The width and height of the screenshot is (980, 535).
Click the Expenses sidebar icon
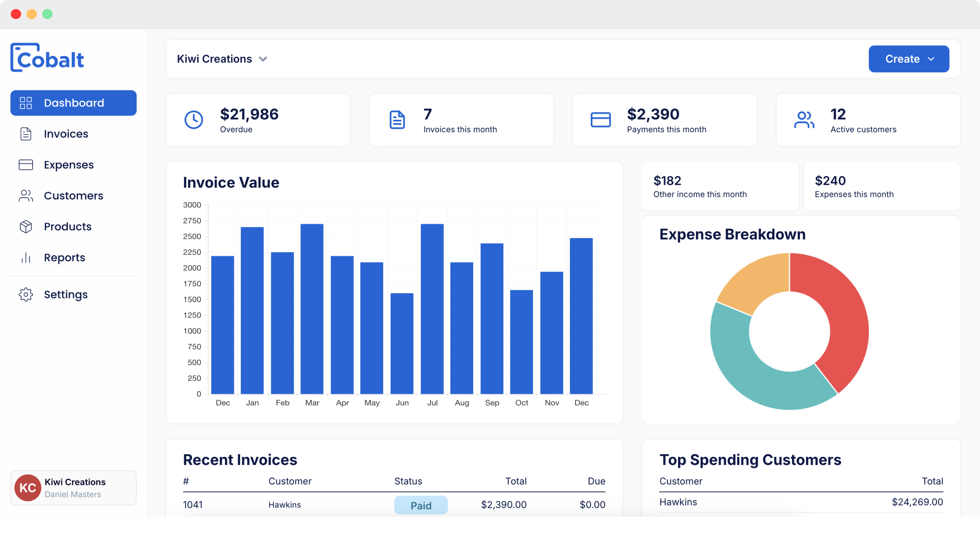tap(25, 165)
